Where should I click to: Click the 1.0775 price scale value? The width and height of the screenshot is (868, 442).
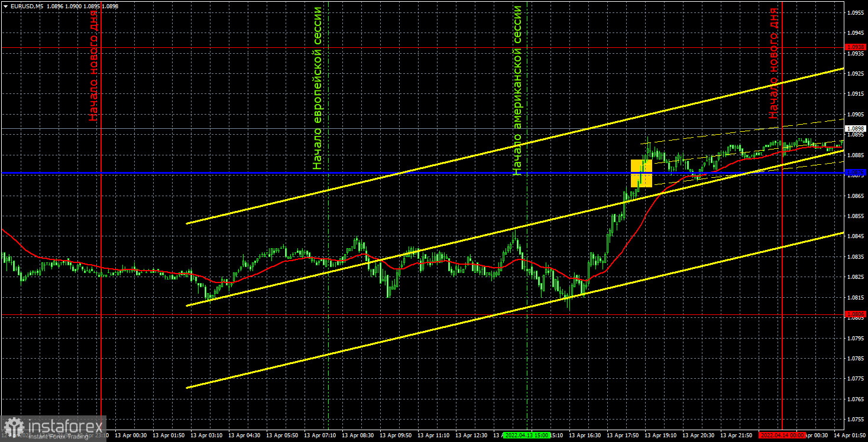[x=856, y=379]
